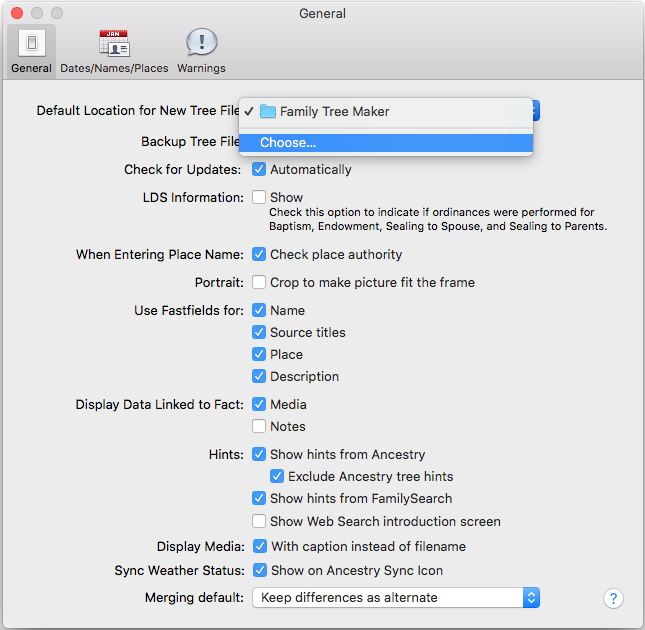Enable LDS Information Show checkbox
Viewport: 645px width, 630px height.
pos(259,197)
